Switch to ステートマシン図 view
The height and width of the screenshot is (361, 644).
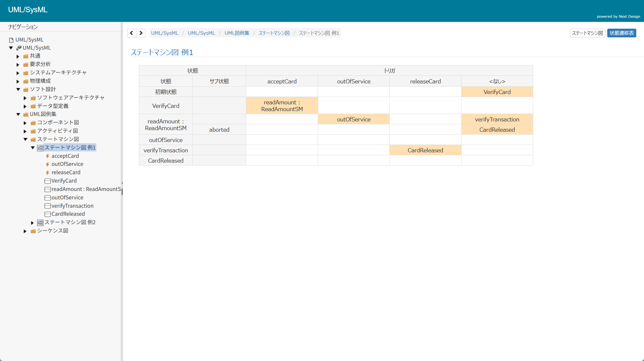587,33
